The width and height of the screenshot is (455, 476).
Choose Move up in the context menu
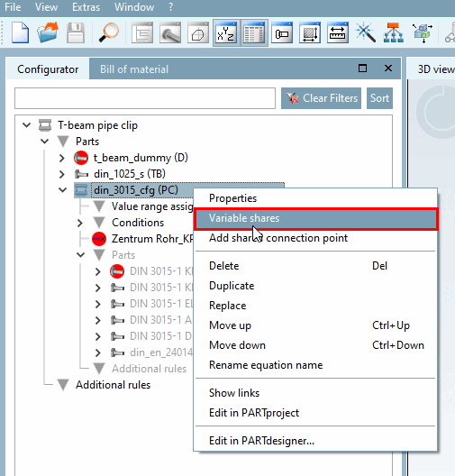(x=315, y=325)
